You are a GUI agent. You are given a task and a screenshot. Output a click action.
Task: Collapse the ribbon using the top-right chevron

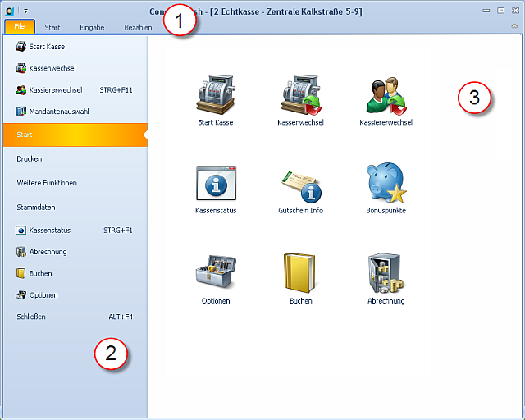(x=514, y=27)
